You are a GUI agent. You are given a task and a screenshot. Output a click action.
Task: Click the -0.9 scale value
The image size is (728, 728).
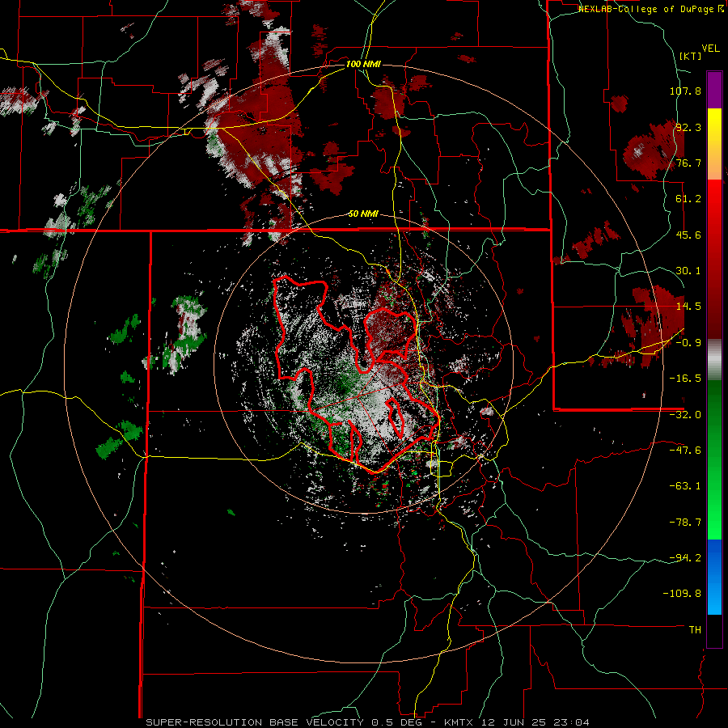(688, 343)
